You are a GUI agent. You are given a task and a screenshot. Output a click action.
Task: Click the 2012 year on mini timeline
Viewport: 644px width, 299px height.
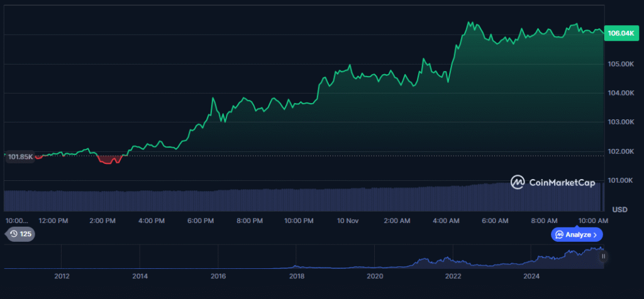tap(62, 276)
